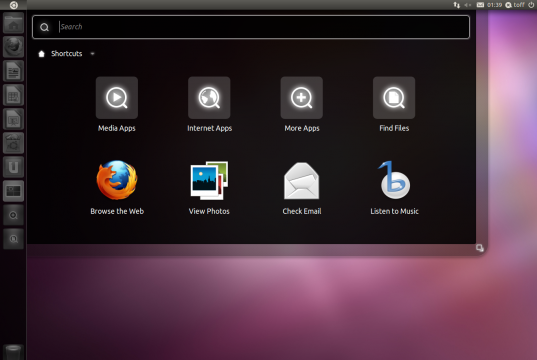Click the Internet Apps label

click(x=210, y=128)
